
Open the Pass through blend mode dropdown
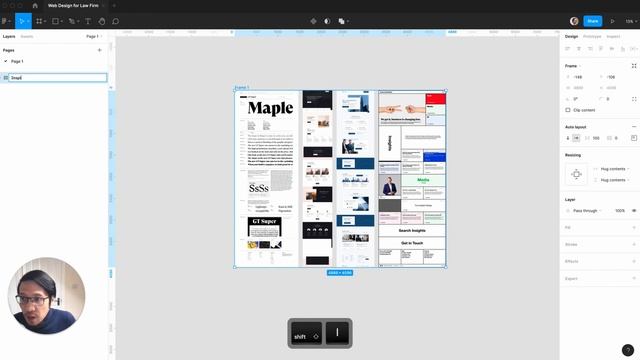(x=587, y=211)
